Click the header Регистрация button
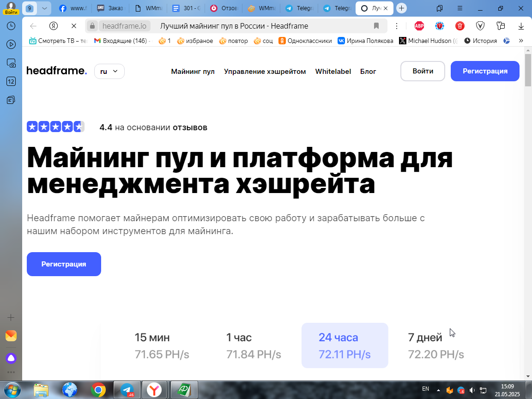 tap(485, 71)
